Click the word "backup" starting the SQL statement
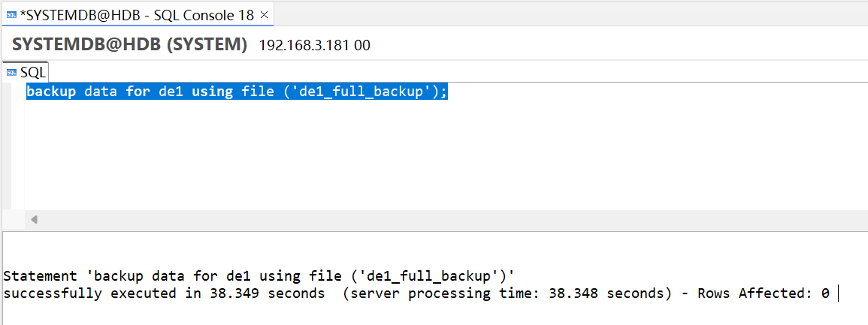 [x=51, y=92]
